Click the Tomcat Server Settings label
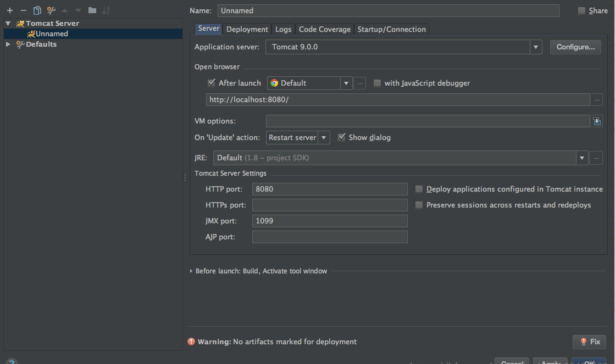This screenshot has width=615, height=364. pos(230,173)
